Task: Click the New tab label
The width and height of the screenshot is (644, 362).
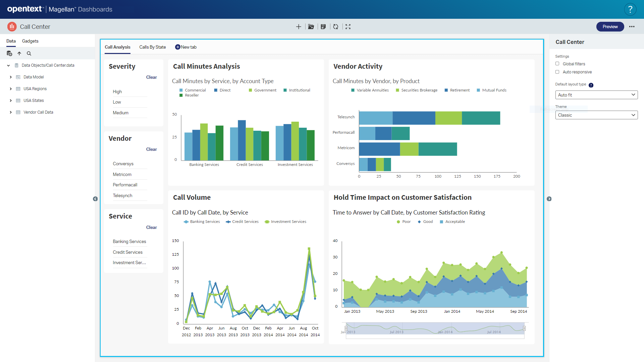Action: (189, 47)
